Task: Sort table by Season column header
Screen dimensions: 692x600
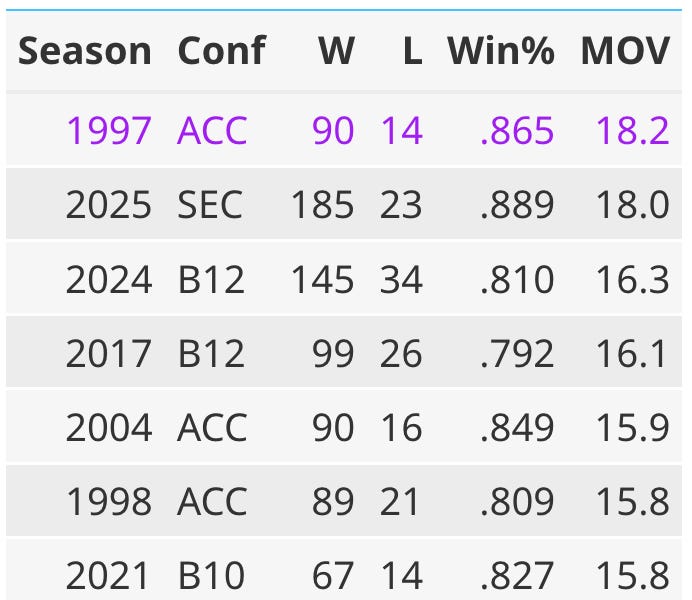Action: (85, 51)
